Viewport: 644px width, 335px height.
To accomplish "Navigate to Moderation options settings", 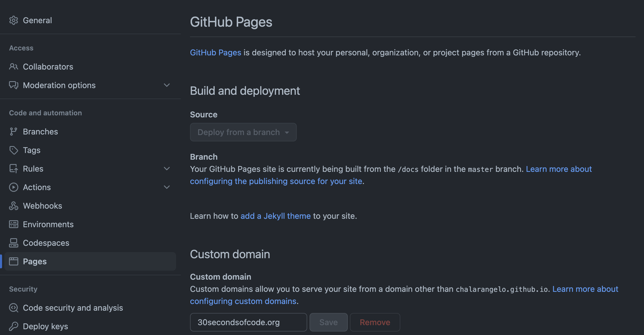I will (x=59, y=85).
